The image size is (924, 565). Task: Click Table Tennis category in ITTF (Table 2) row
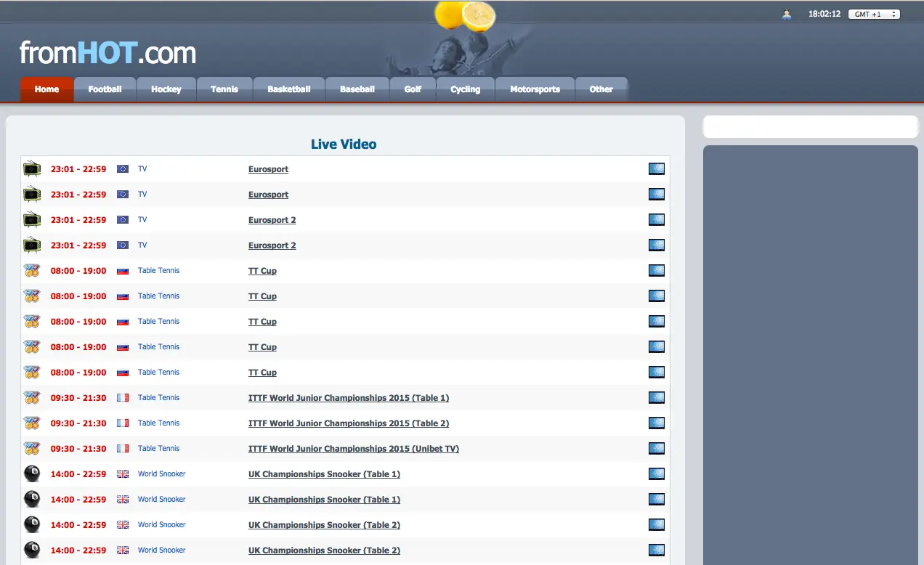point(158,423)
